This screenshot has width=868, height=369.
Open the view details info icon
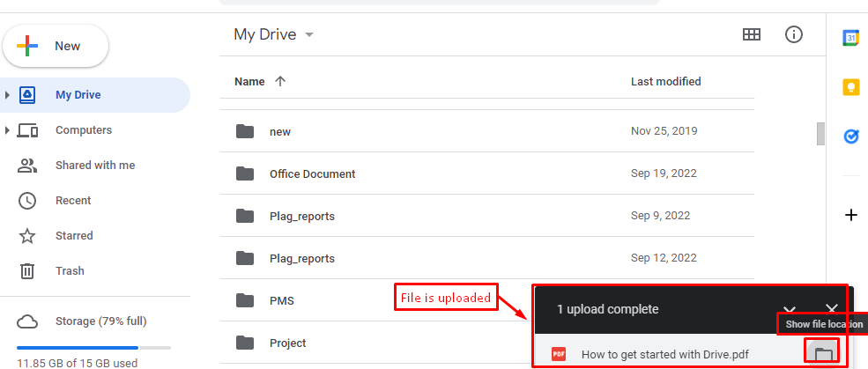pos(794,34)
